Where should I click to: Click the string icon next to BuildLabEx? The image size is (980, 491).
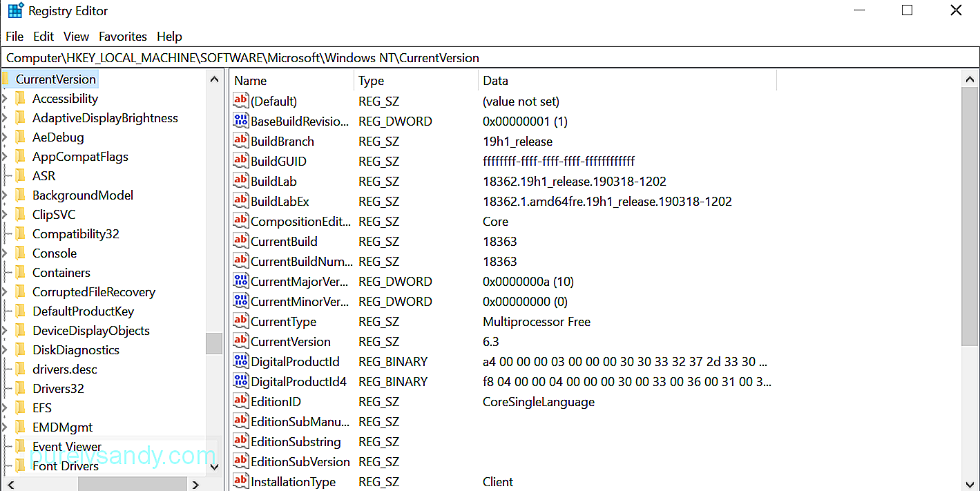pyautogui.click(x=240, y=201)
